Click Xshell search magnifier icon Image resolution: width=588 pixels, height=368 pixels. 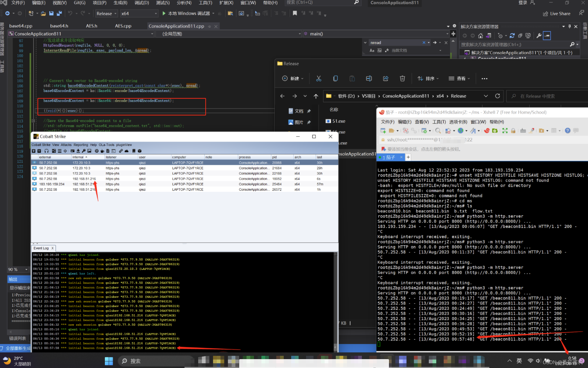pyautogui.click(x=438, y=131)
